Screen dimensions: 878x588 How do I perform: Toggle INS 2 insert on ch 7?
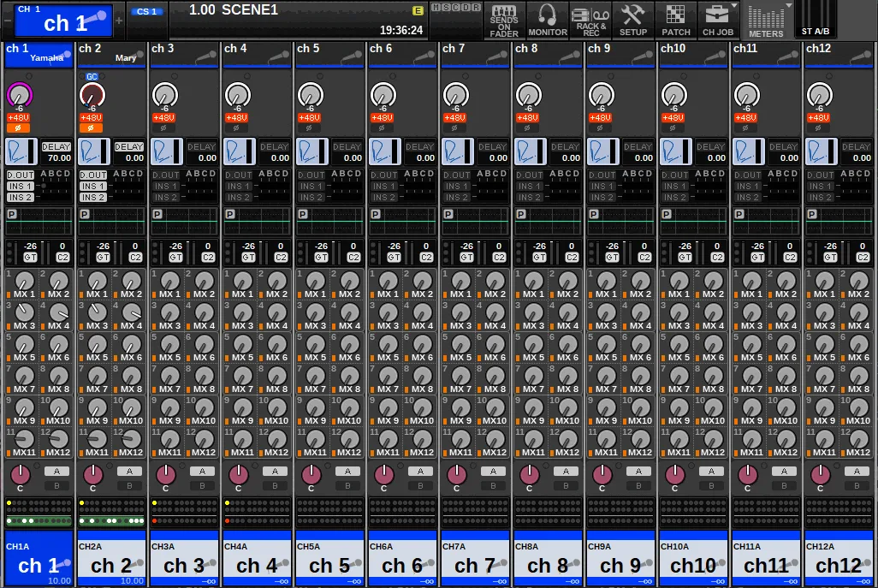coord(456,197)
